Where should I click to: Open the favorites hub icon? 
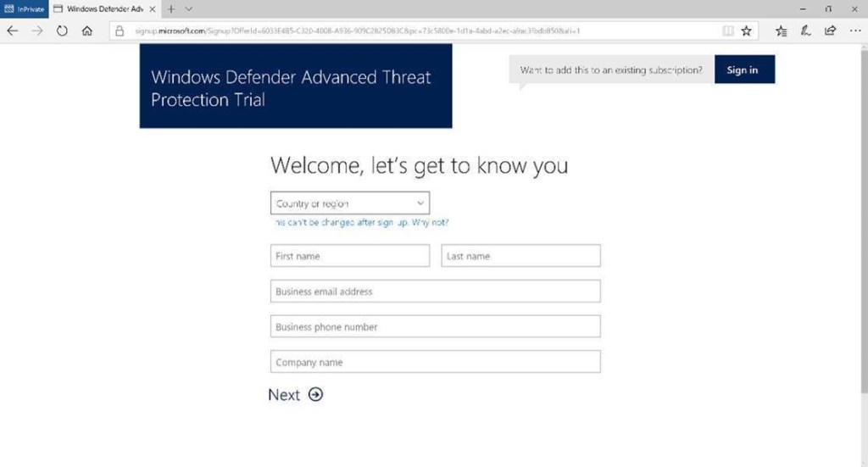[781, 31]
